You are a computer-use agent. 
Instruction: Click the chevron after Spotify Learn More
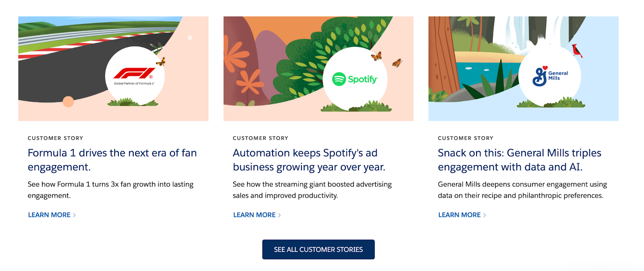[x=279, y=215]
